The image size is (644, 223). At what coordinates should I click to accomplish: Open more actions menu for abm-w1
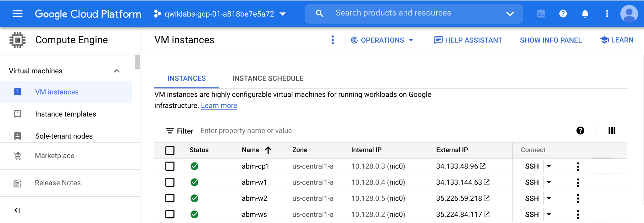click(x=578, y=183)
